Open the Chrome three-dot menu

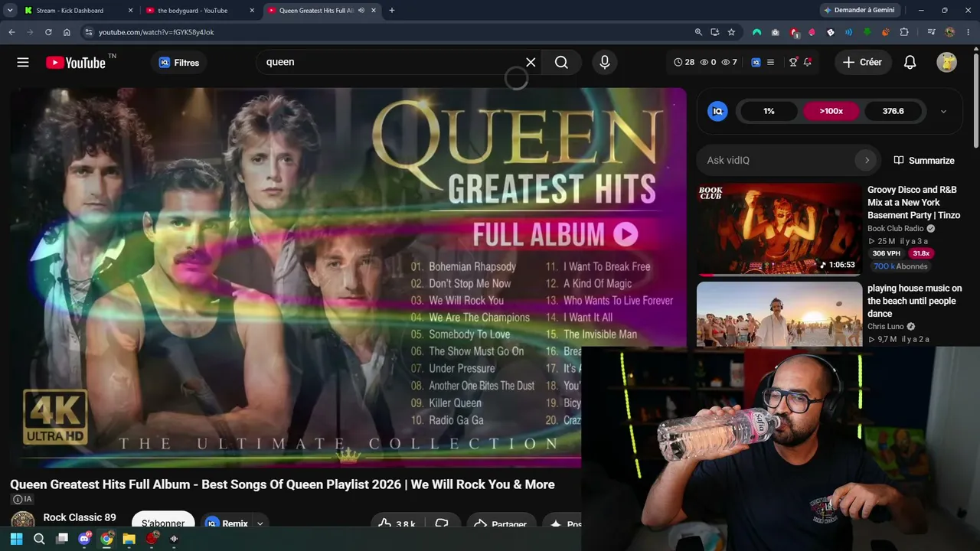coord(968,32)
